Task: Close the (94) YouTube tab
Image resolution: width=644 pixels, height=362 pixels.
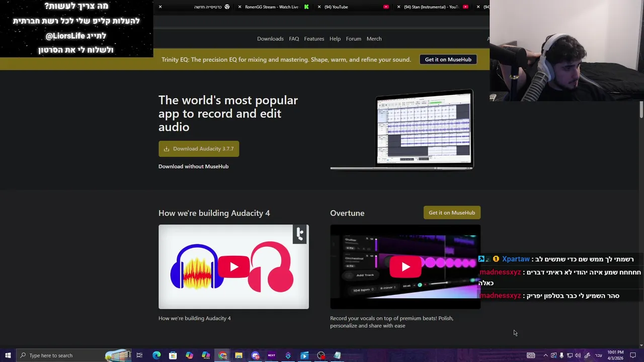Action: 319,7
